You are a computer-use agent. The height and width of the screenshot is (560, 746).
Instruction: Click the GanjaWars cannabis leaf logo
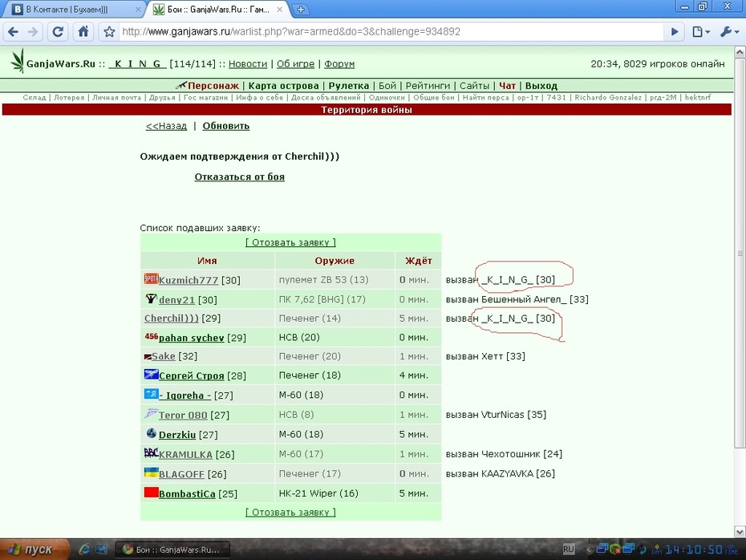[17, 61]
